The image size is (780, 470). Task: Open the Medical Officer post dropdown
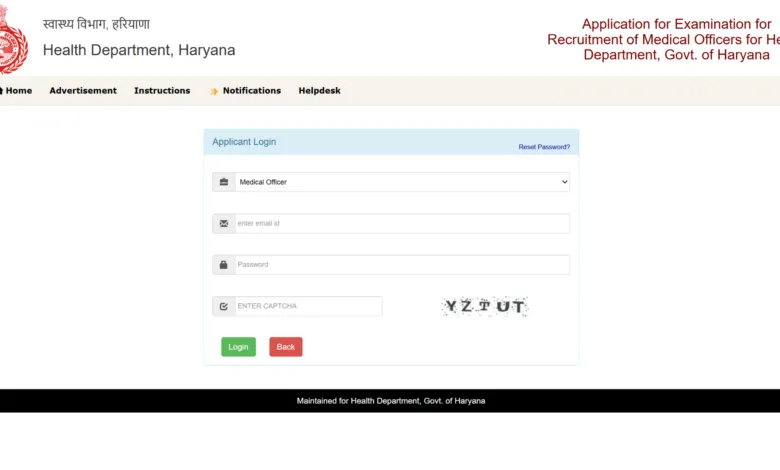pos(402,182)
